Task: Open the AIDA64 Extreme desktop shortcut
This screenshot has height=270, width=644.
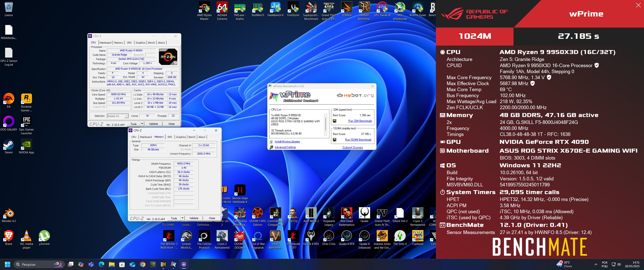Action: click(x=222, y=11)
